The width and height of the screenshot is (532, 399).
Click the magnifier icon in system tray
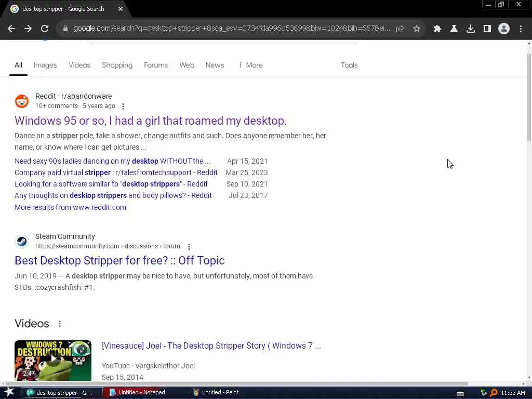point(494,393)
